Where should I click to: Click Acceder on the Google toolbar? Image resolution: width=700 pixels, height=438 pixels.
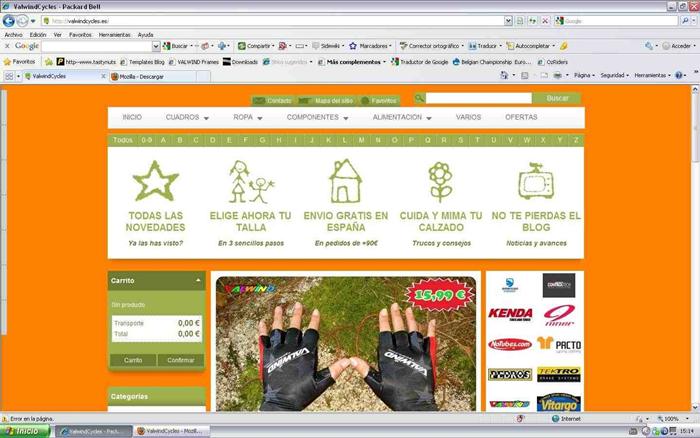point(677,46)
